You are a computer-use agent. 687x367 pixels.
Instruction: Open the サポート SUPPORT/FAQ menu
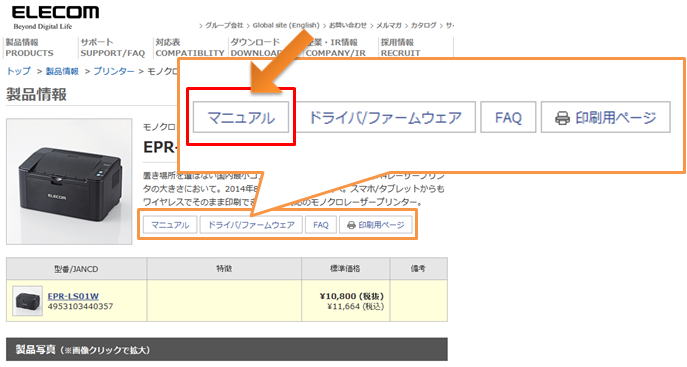(x=112, y=48)
